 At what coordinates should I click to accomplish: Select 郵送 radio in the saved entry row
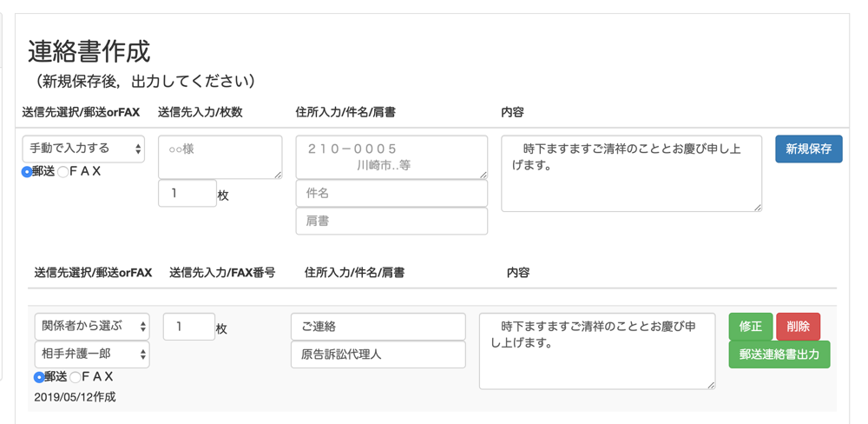(39, 377)
